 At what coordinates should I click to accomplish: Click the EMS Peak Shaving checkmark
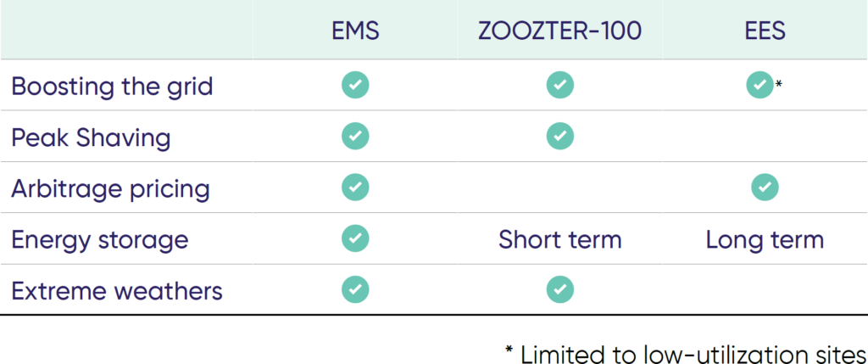pyautogui.click(x=355, y=136)
